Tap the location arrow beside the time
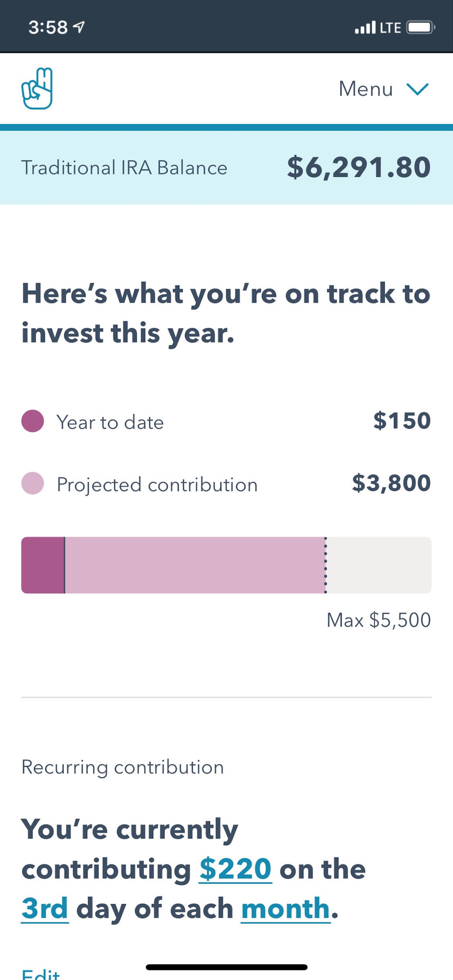This screenshot has height=980, width=453. pyautogui.click(x=79, y=27)
